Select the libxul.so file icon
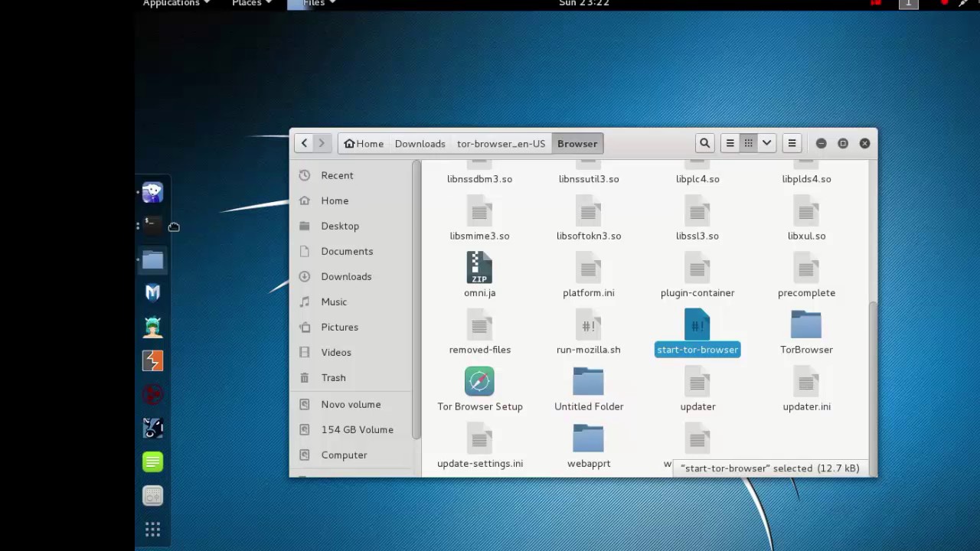Screen dimensions: 980x551 click(806, 211)
